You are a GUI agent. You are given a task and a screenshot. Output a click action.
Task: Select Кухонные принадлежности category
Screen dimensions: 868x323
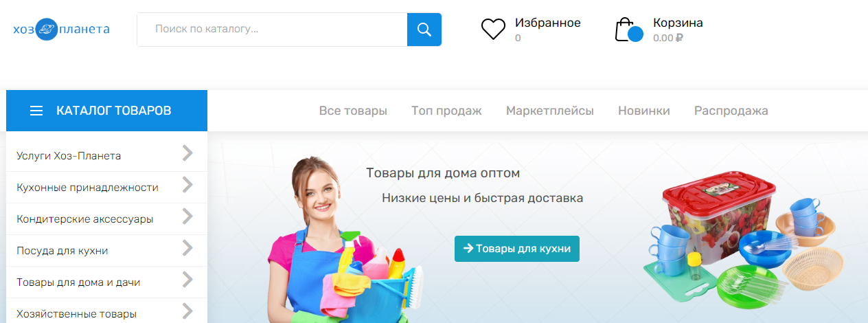87,188
